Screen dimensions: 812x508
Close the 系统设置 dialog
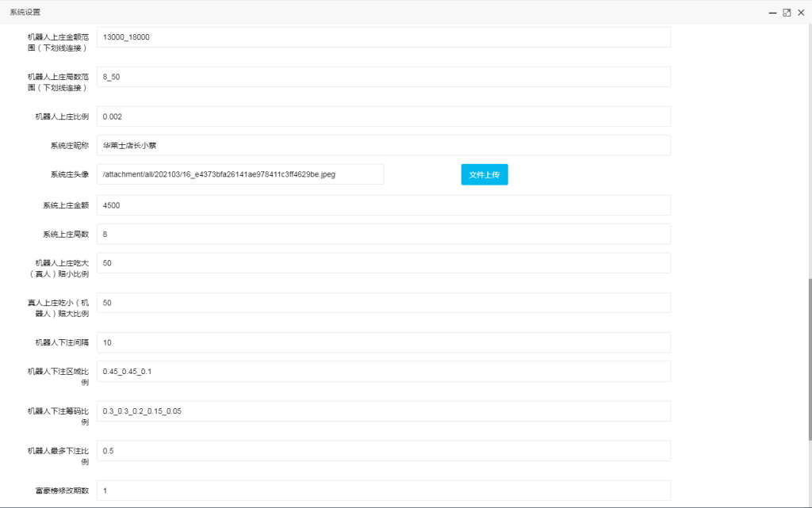[801, 13]
